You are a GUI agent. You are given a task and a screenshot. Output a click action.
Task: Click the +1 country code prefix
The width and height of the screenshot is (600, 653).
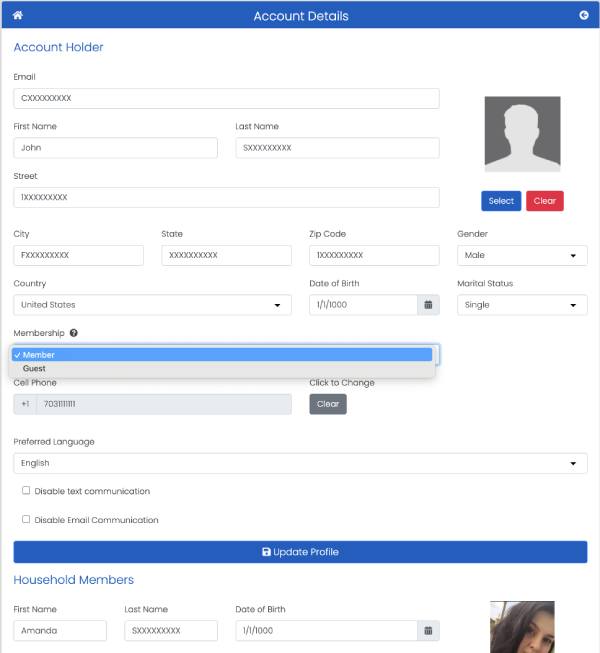click(25, 404)
